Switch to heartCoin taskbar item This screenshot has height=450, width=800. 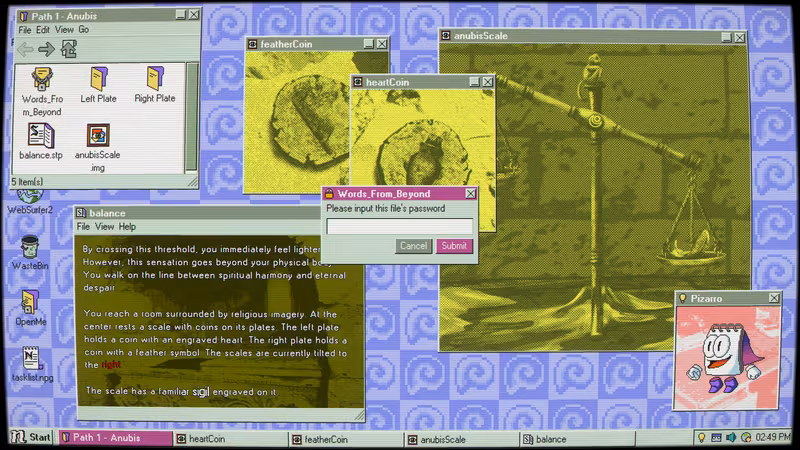[x=231, y=439]
